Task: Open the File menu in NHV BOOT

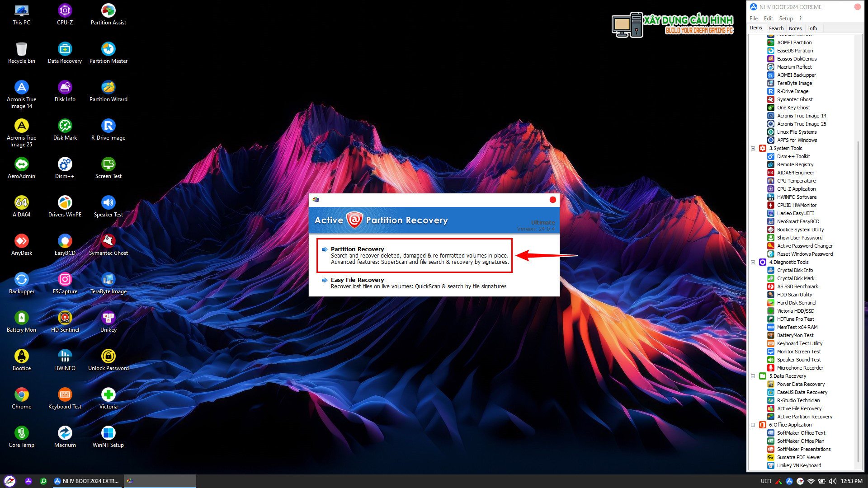Action: (753, 19)
